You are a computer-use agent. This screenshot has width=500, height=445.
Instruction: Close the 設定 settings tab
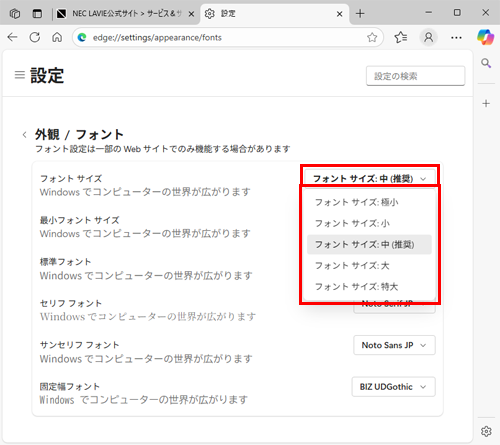(339, 14)
